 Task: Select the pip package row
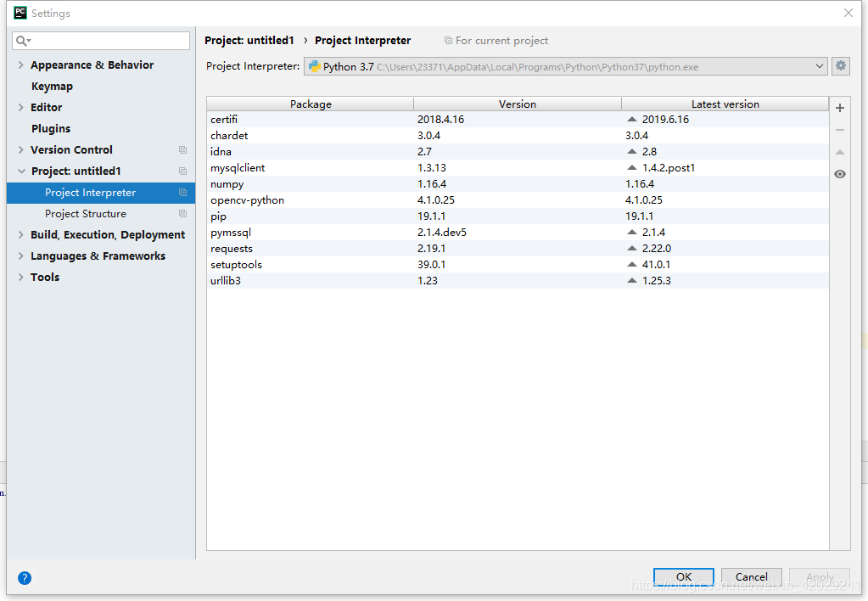[x=518, y=216]
